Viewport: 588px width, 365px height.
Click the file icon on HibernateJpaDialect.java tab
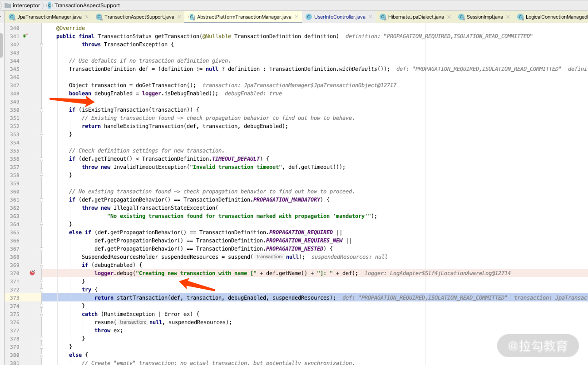point(383,17)
